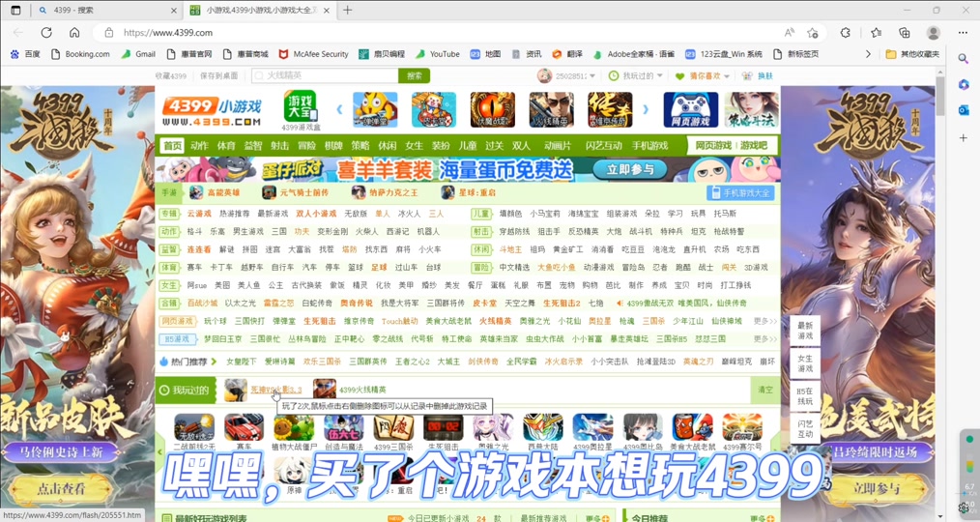Open the 斗地主 category link

[510, 249]
